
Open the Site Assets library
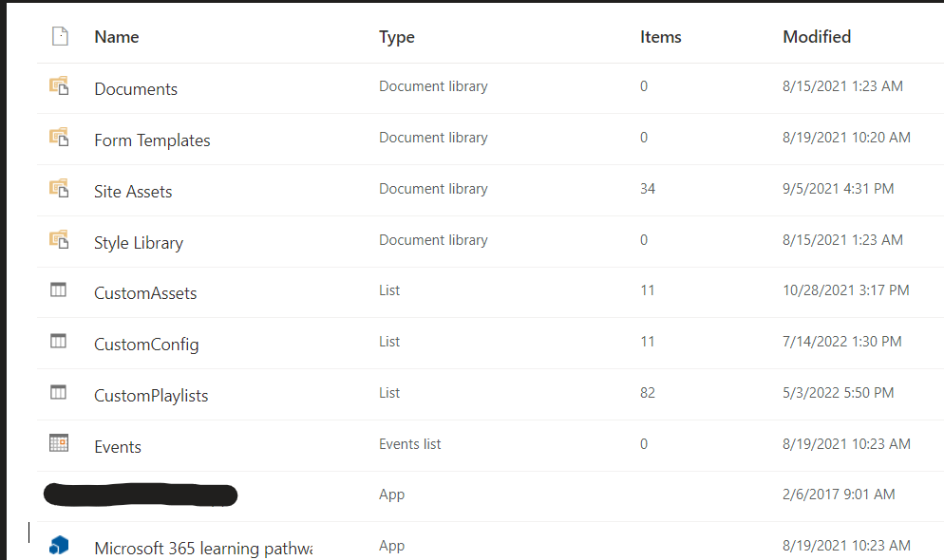pos(133,191)
